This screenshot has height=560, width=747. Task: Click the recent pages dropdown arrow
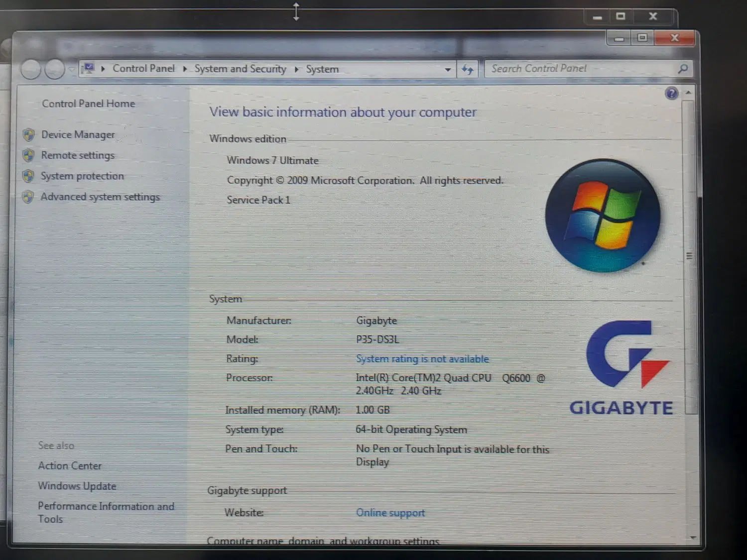click(x=72, y=70)
